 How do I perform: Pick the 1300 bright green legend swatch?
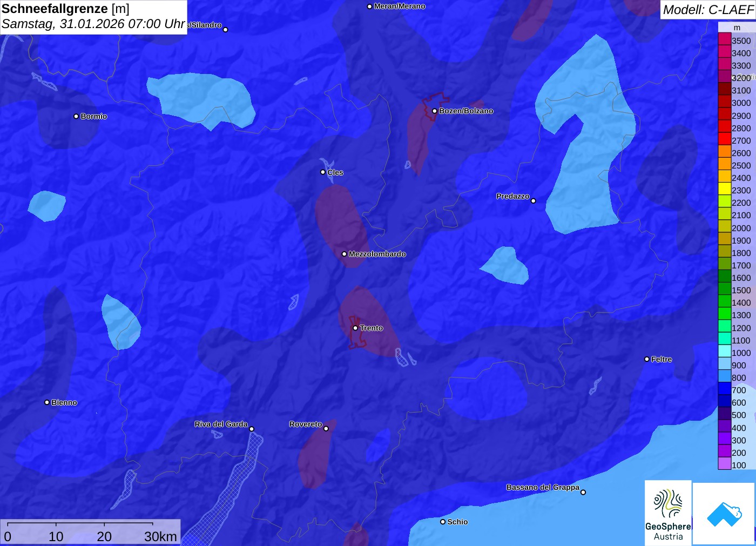(725, 314)
